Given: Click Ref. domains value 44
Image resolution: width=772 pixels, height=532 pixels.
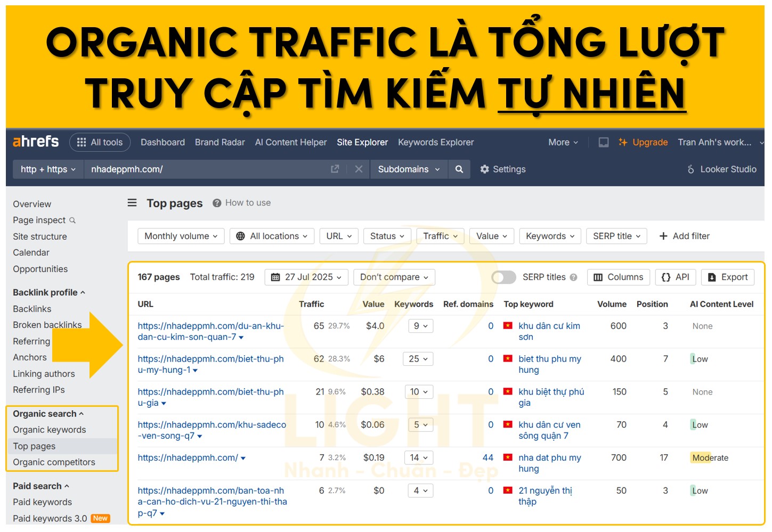Looking at the screenshot, I should 488,457.
